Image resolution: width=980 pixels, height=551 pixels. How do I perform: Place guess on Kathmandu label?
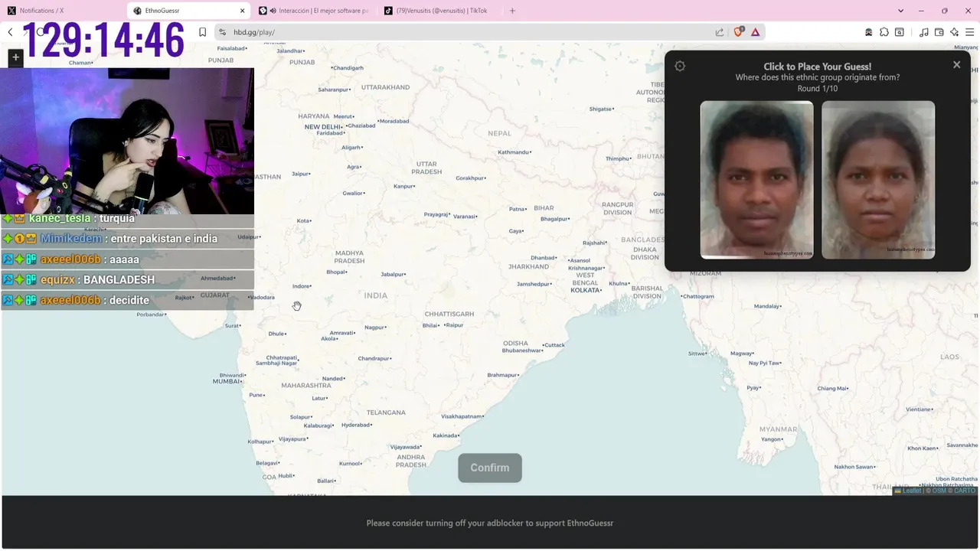(x=514, y=152)
